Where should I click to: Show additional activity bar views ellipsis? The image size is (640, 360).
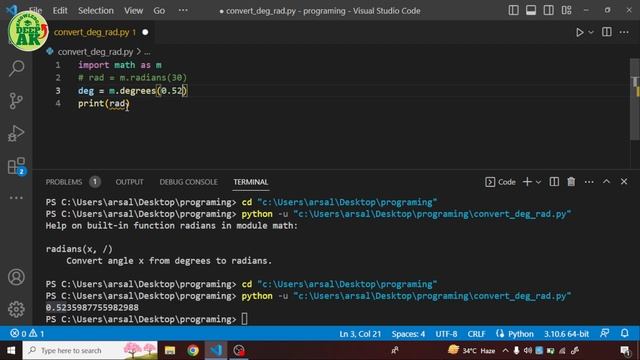coord(16,198)
